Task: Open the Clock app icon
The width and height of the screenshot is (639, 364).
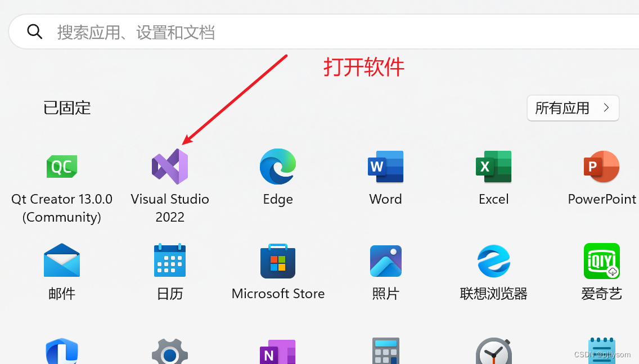Action: [x=493, y=351]
